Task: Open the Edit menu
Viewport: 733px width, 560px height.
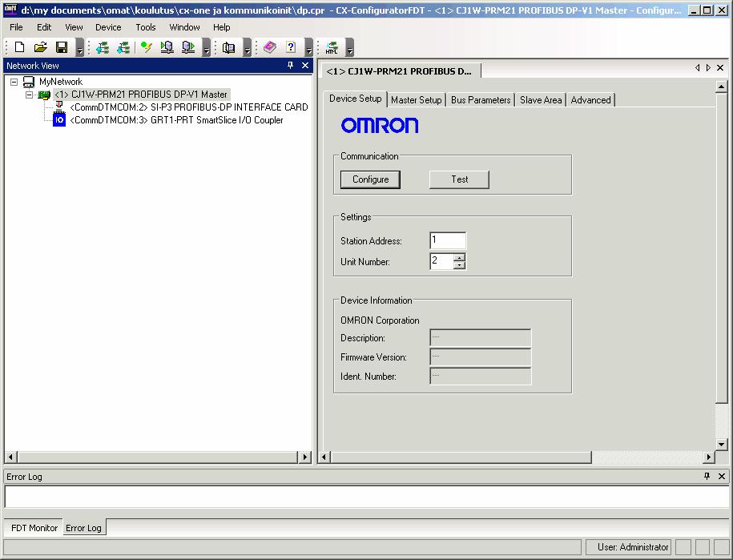Action: [x=44, y=27]
